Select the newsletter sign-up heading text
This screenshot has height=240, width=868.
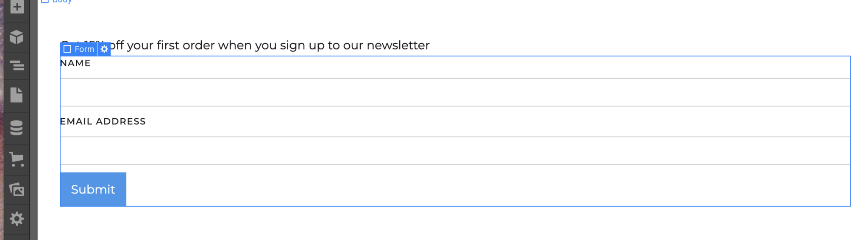coord(271,45)
